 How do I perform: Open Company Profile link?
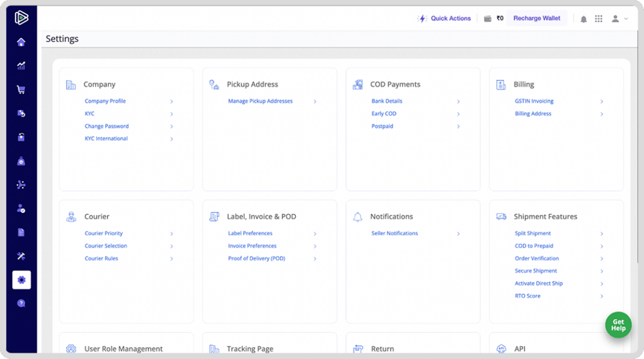[x=105, y=101]
